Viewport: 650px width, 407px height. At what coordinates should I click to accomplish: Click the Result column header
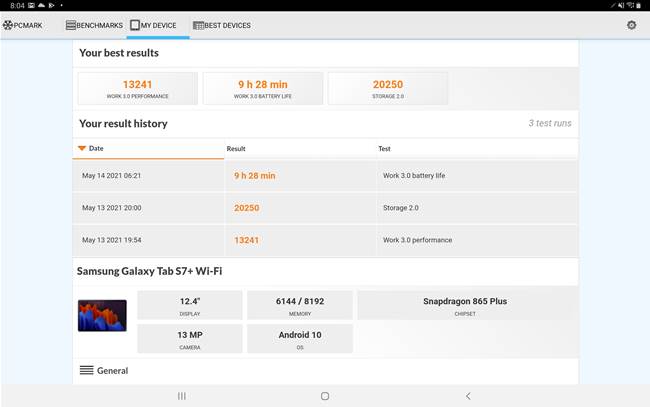pyautogui.click(x=236, y=149)
